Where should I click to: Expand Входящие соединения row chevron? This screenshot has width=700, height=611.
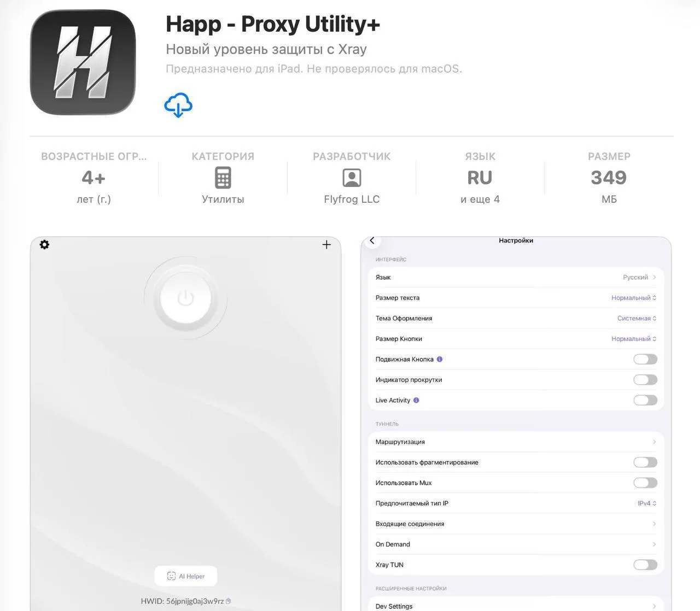[x=654, y=524]
